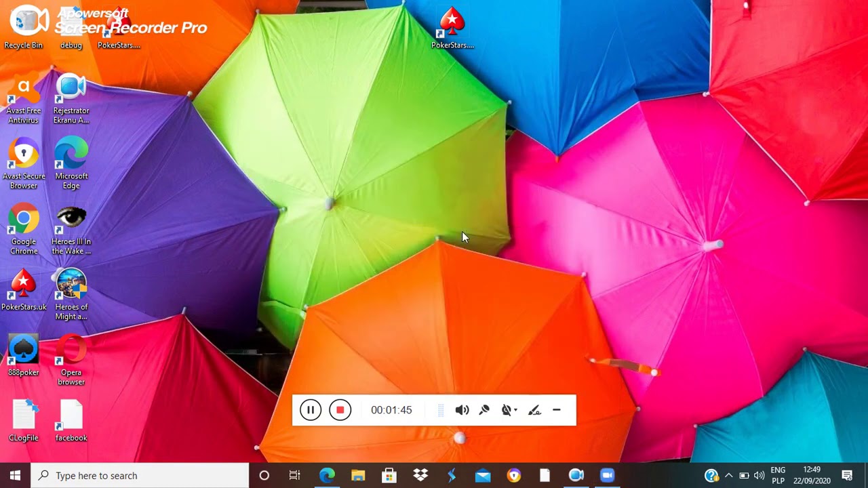Select the PokerStars icon at top center
Screen dimensions: 868x488
pyautogui.click(x=452, y=28)
